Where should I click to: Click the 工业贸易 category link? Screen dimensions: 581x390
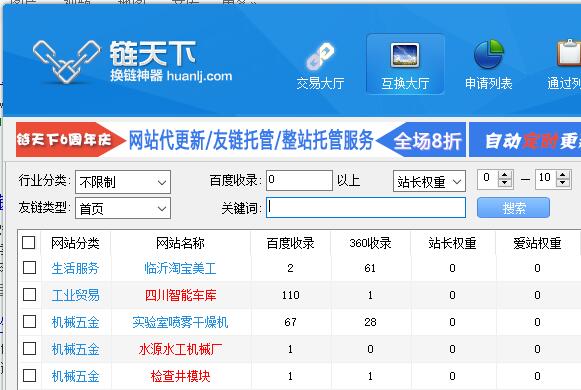click(75, 295)
